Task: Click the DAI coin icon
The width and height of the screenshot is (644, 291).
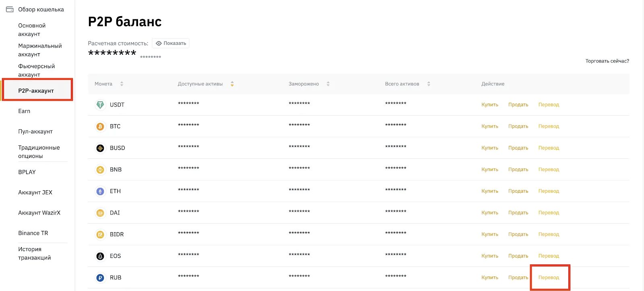Action: 100,213
